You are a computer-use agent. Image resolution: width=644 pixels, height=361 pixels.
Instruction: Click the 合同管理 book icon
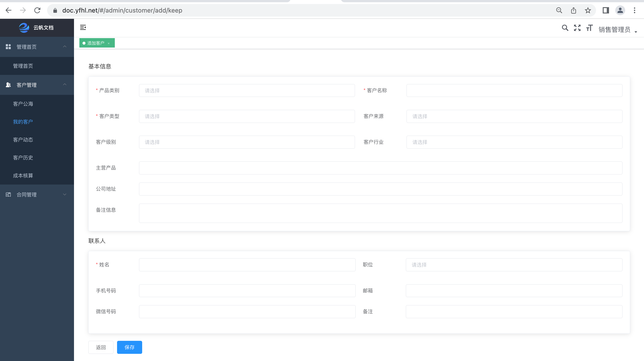point(8,194)
